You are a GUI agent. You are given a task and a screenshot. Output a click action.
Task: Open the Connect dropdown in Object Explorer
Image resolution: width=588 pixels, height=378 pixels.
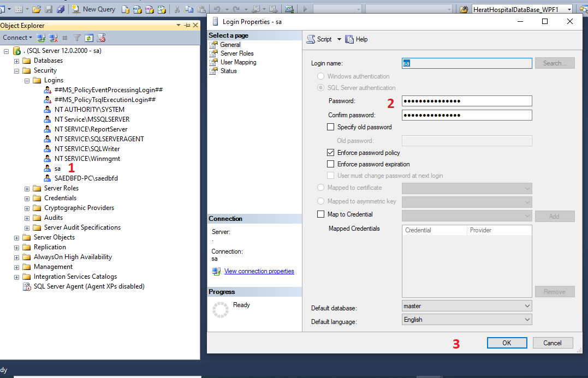click(17, 38)
